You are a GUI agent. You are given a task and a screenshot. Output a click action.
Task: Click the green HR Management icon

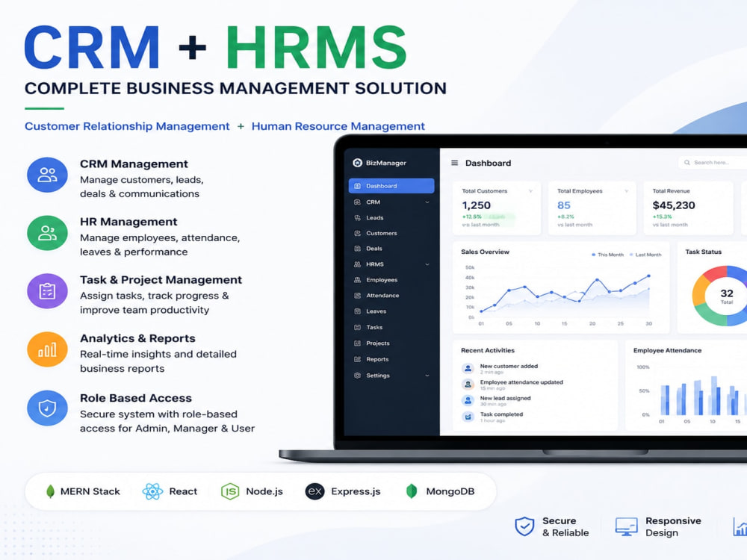pos(47,233)
